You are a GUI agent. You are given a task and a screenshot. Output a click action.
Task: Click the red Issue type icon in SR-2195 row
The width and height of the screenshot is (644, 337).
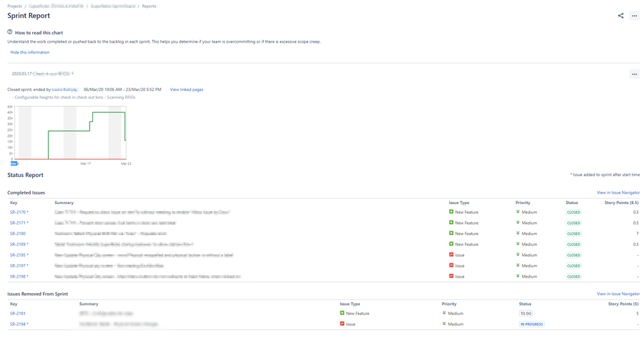451,255
